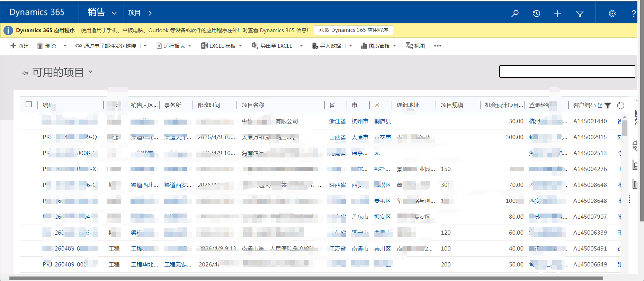Click the plus quick-create icon
The height and width of the screenshot is (281, 644).
tap(557, 13)
